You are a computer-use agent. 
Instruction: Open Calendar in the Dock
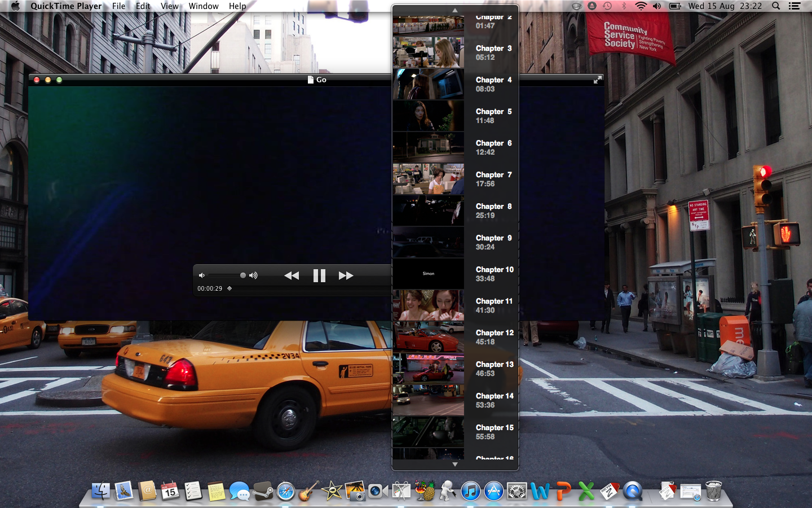170,491
